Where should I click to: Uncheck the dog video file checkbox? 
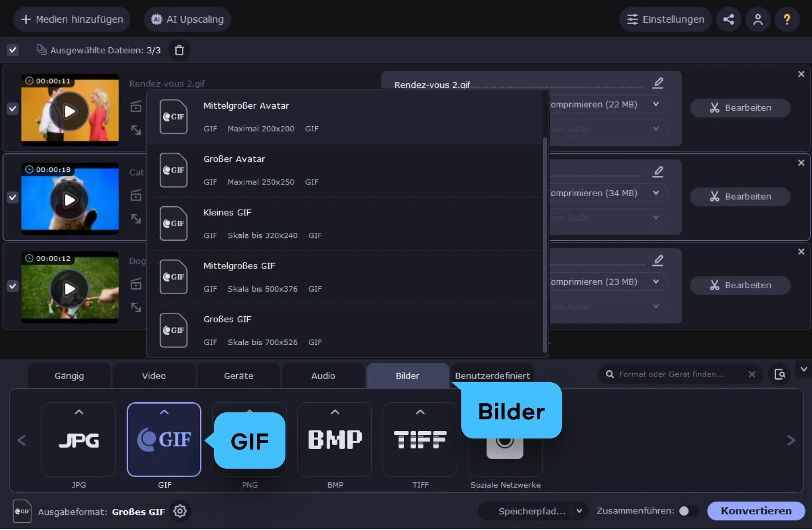coord(13,286)
